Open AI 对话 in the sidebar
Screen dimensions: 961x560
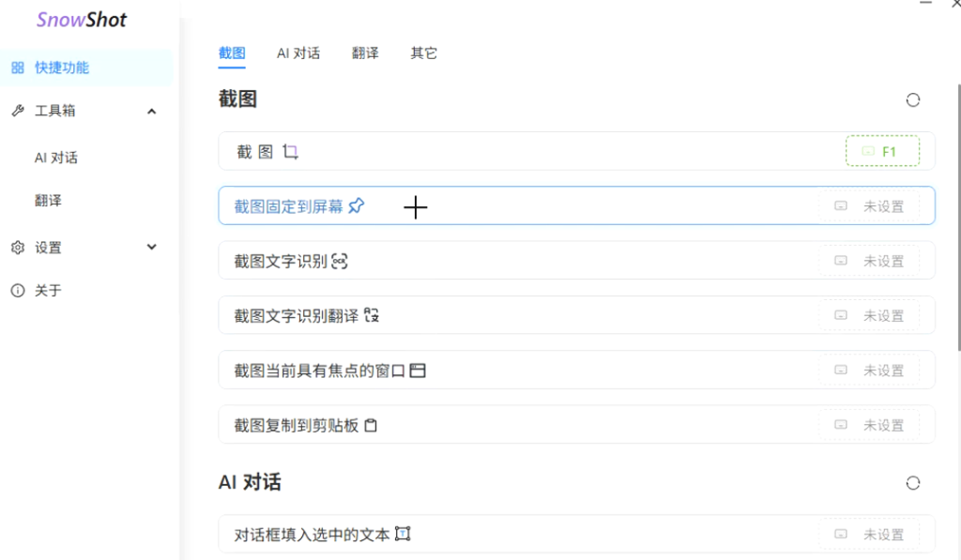pos(55,159)
